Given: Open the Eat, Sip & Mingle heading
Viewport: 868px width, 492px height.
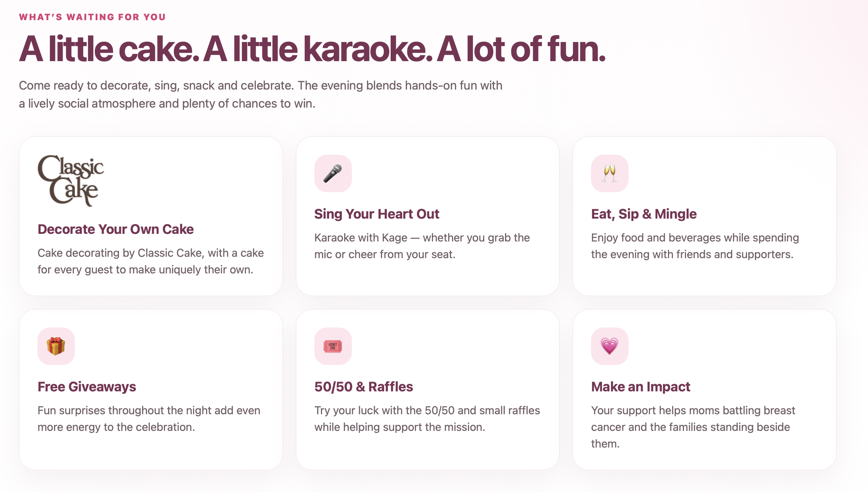Looking at the screenshot, I should [644, 214].
